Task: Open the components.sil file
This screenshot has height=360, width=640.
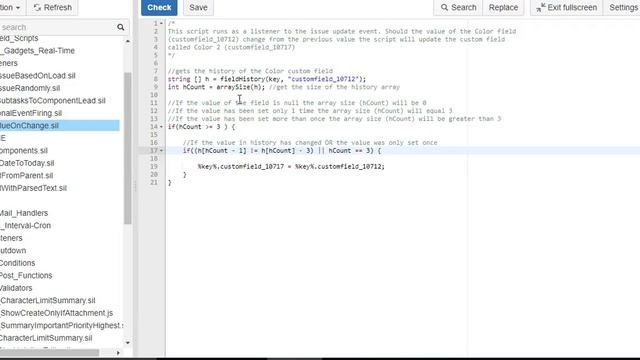Action: [24, 151]
